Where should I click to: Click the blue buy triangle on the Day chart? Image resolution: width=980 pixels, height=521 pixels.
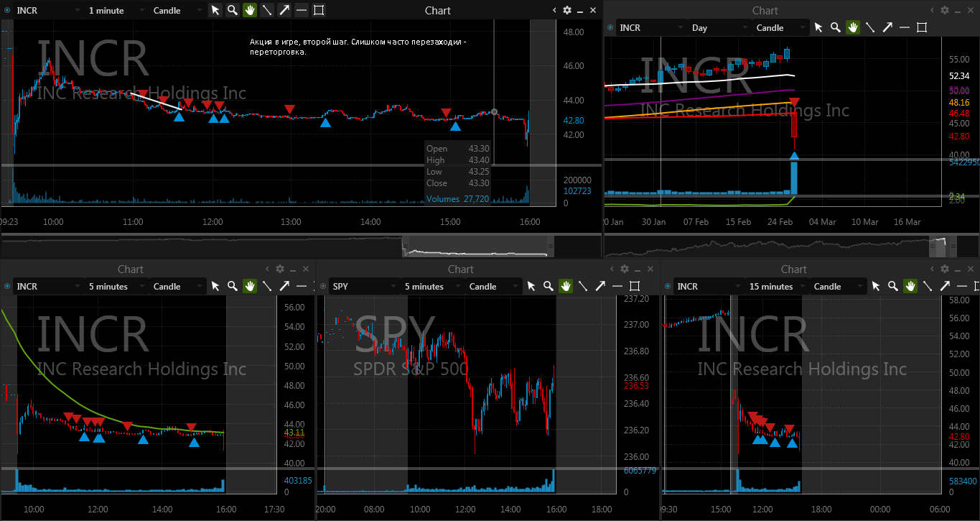(x=794, y=155)
